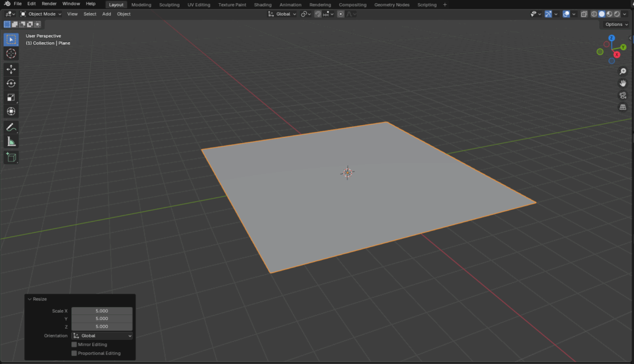Toggle proportional editing in header
This screenshot has width=634, height=364.
[x=341, y=14]
